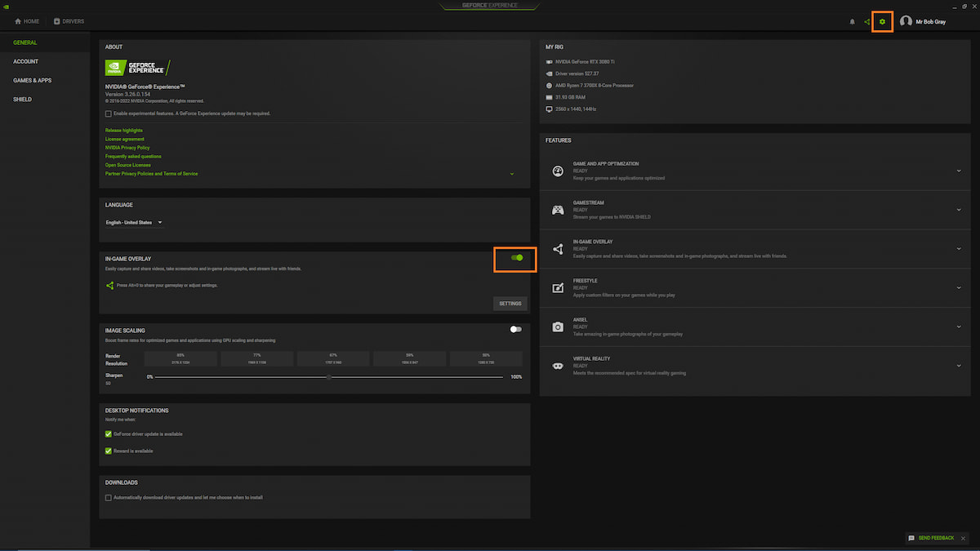Enable the Image Scaling toggle
980x551 pixels.
coord(515,330)
